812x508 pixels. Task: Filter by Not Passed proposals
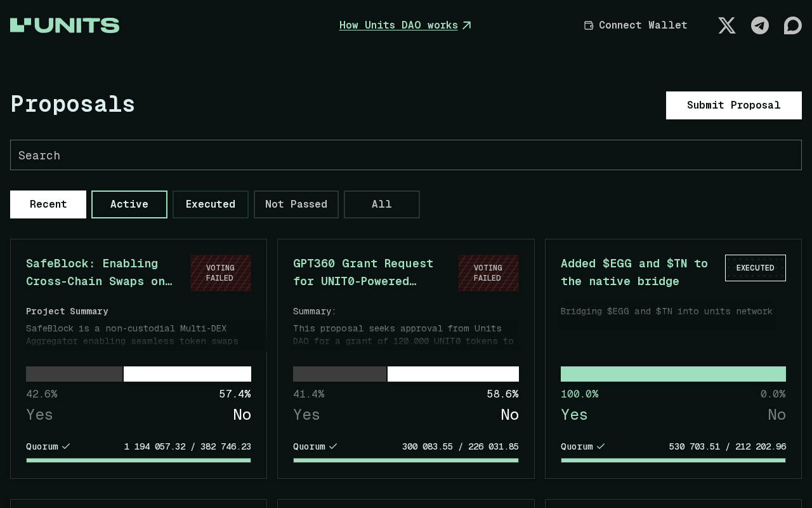point(296,204)
